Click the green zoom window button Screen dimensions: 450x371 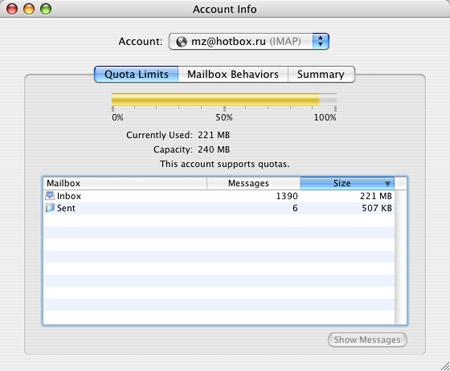coord(46,9)
